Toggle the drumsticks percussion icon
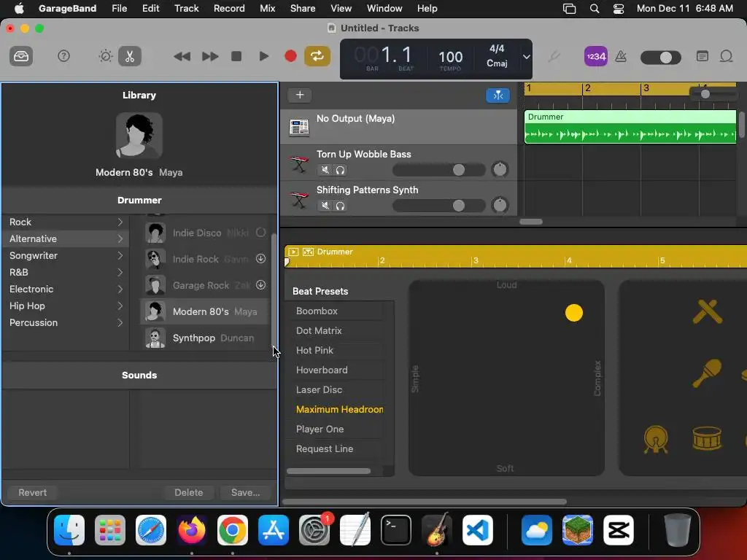 (708, 311)
